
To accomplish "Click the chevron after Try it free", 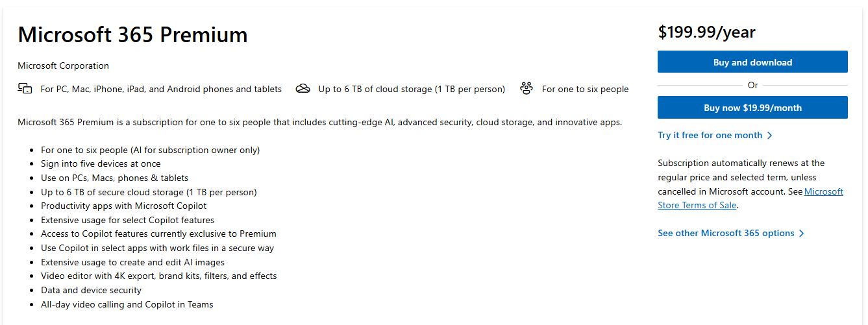I will pos(769,136).
